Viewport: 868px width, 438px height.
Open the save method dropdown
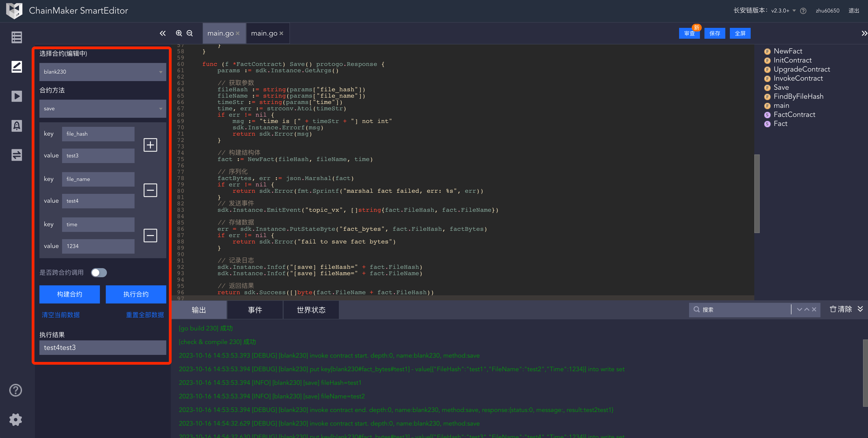(102, 108)
